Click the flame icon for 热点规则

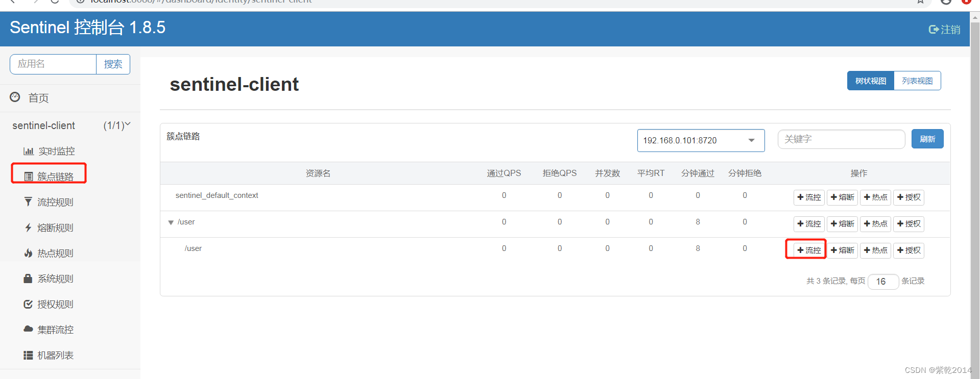[x=28, y=253]
